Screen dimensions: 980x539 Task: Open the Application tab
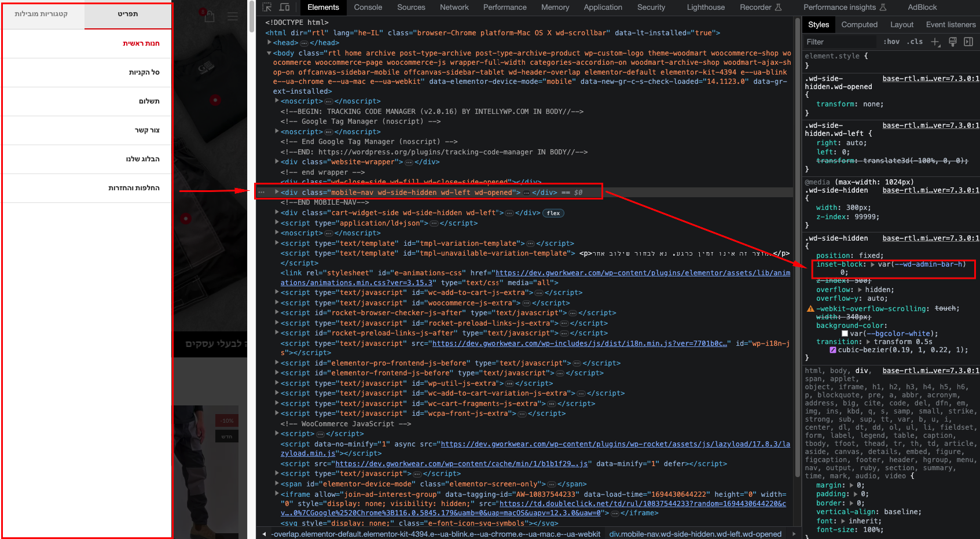click(603, 7)
